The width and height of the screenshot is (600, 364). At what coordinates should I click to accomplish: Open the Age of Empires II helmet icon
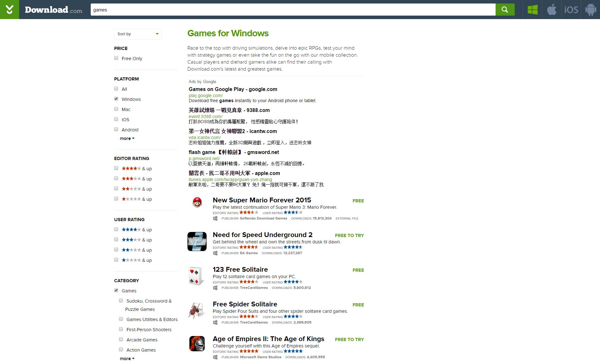click(197, 344)
